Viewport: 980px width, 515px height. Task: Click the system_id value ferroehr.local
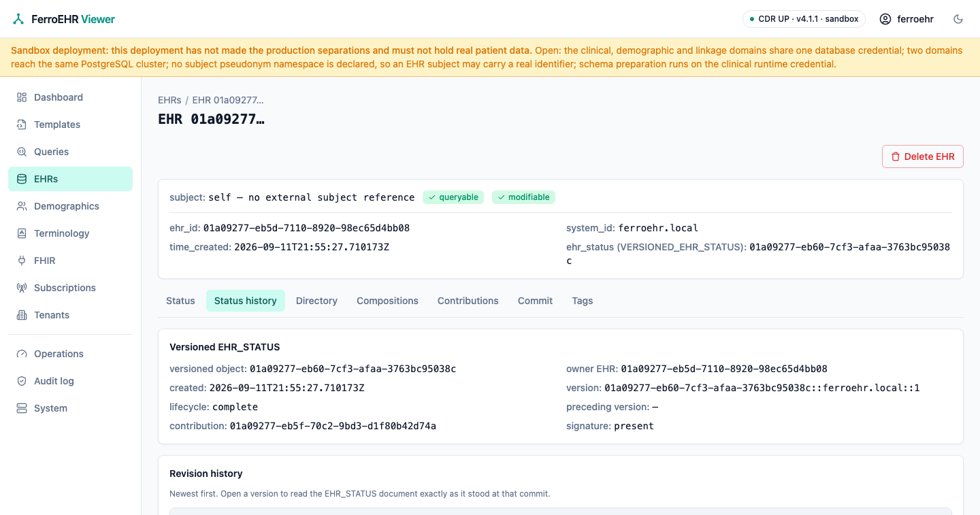(658, 228)
